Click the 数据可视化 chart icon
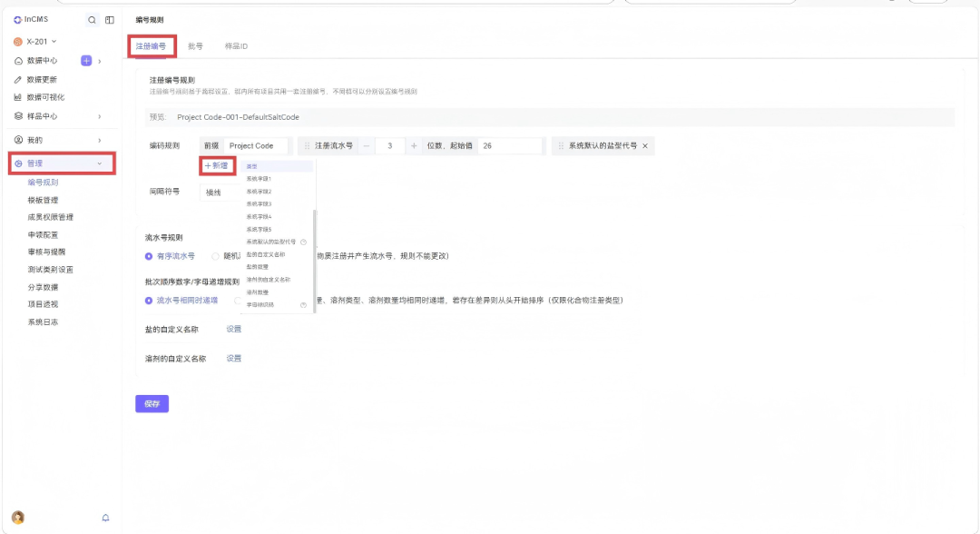This screenshot has width=980, height=534. 17,97
